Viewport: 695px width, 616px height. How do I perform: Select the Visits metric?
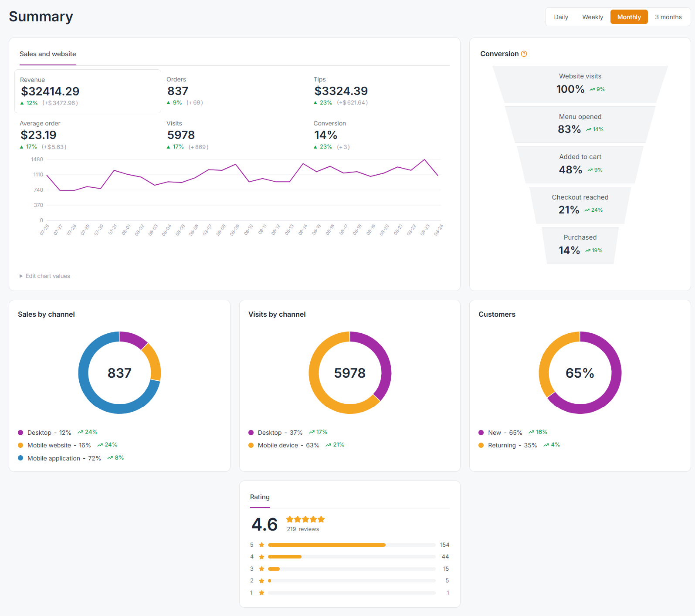(234, 135)
